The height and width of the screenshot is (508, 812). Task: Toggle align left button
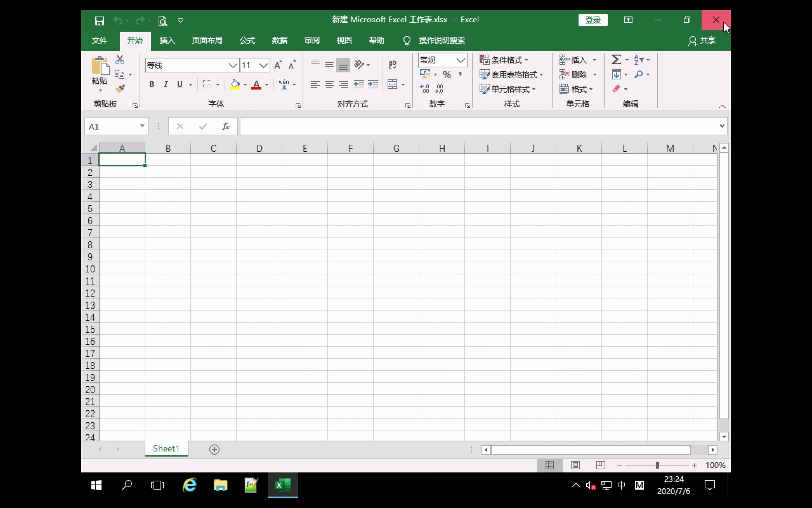315,84
